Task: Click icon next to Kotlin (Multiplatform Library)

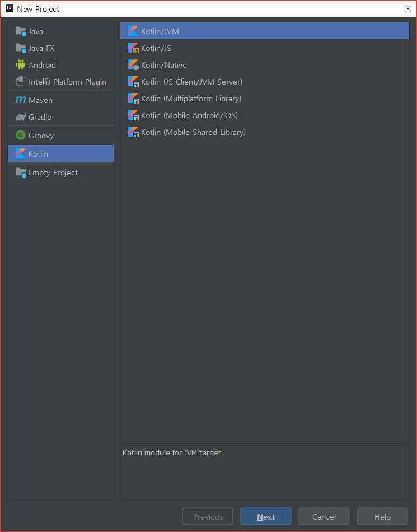Action: pyautogui.click(x=133, y=99)
